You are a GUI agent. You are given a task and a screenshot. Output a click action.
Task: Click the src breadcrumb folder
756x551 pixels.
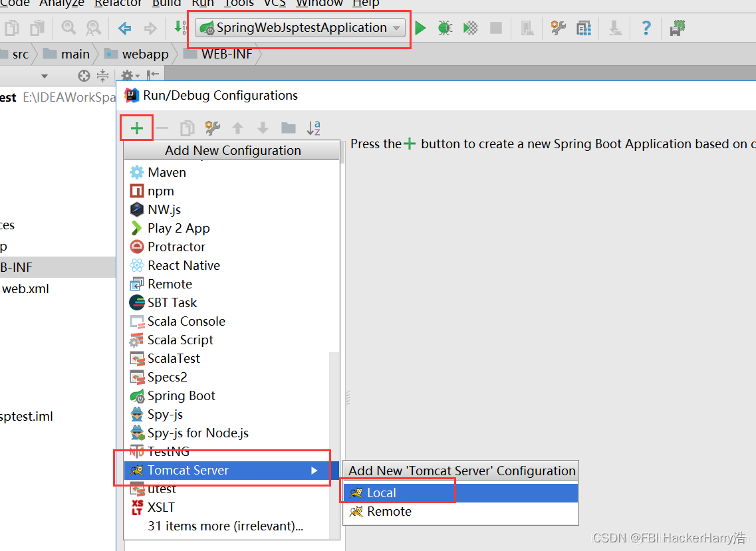(x=15, y=54)
